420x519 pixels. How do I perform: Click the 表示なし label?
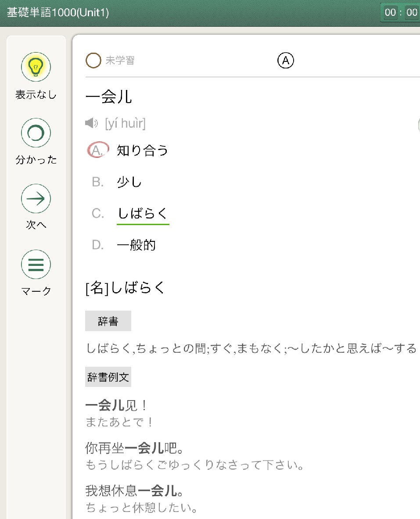click(36, 95)
